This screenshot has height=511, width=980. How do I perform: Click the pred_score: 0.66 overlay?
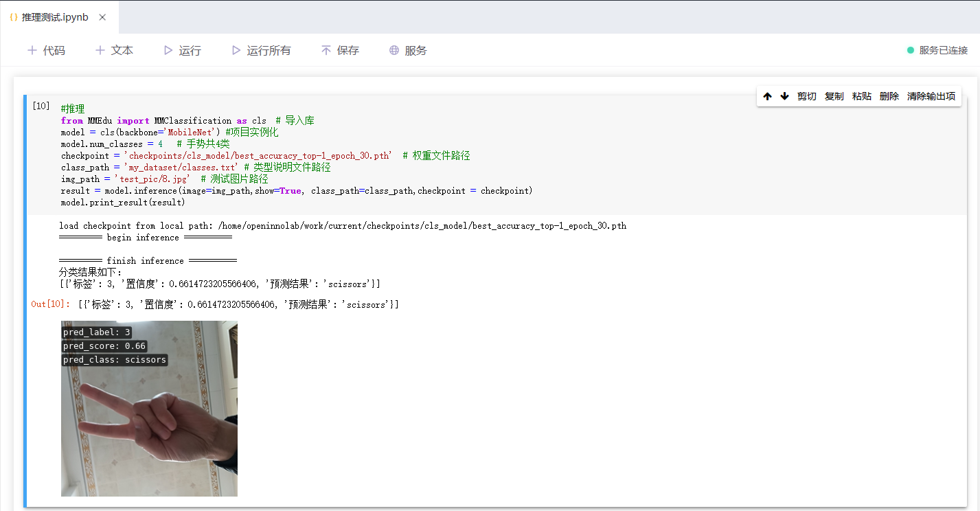pyautogui.click(x=104, y=346)
